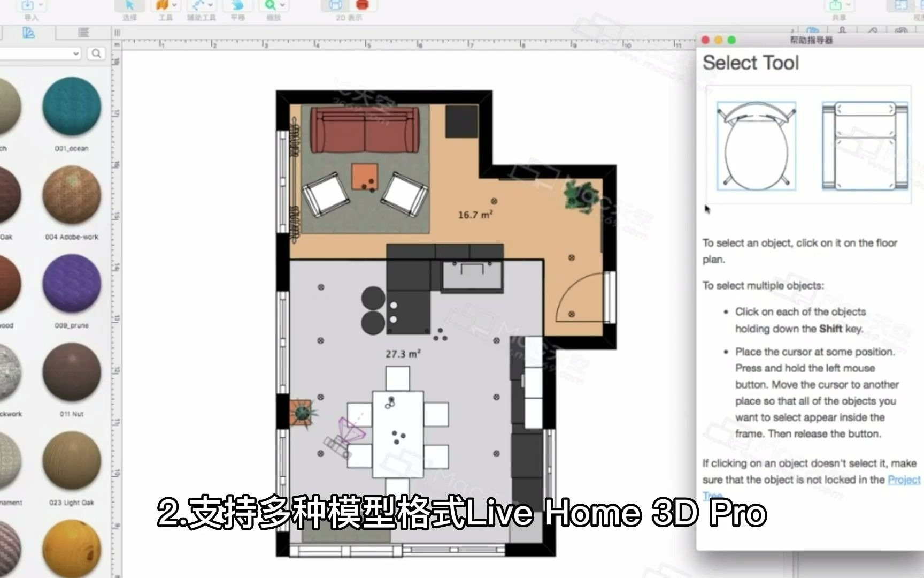Switch to the list tab in library
924x578 pixels.
83,33
